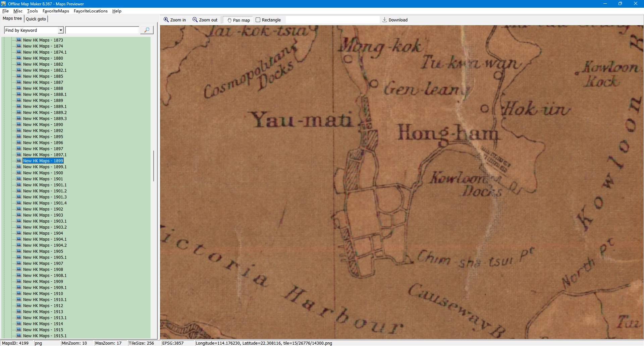Click the Download arrow icon
Image resolution: width=644 pixels, height=346 pixels.
[x=385, y=20]
